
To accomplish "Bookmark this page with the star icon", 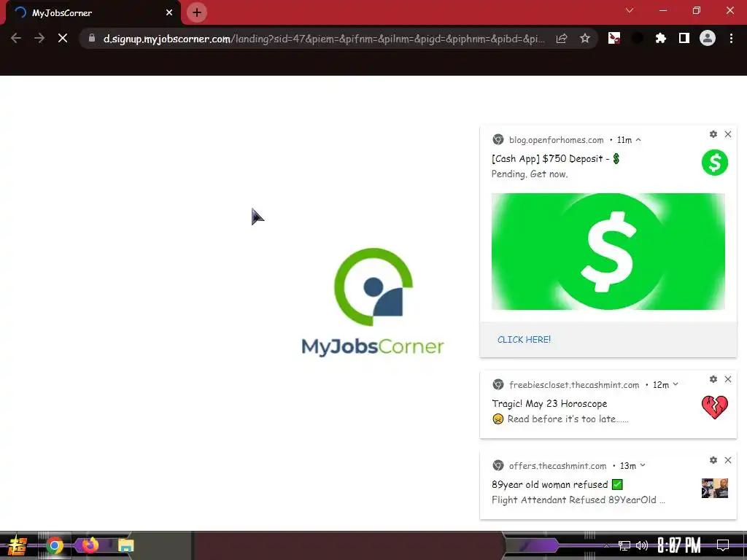I will (x=585, y=39).
